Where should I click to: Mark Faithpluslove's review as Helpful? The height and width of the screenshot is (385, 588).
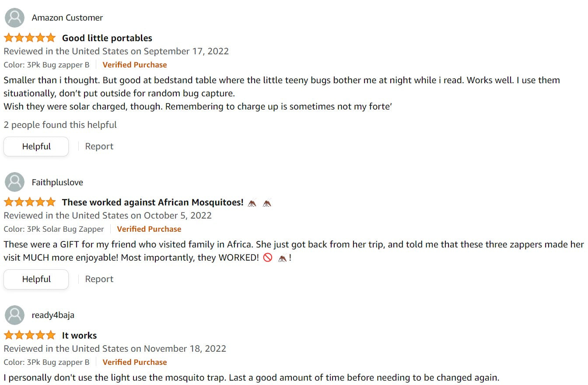click(x=36, y=279)
